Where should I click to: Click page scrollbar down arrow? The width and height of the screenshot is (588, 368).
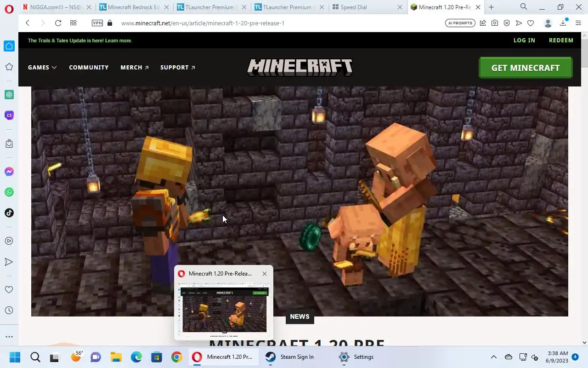click(585, 342)
